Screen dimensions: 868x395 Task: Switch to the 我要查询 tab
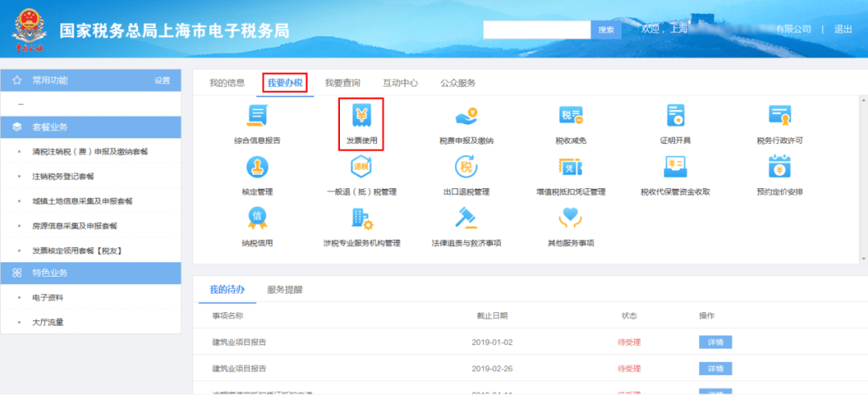pos(342,83)
